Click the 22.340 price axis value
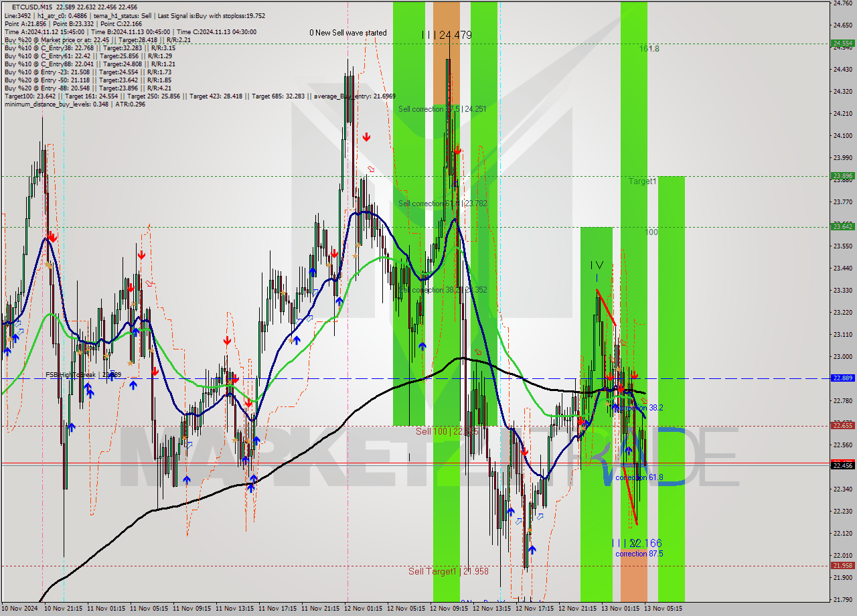The image size is (857, 616). tap(842, 489)
